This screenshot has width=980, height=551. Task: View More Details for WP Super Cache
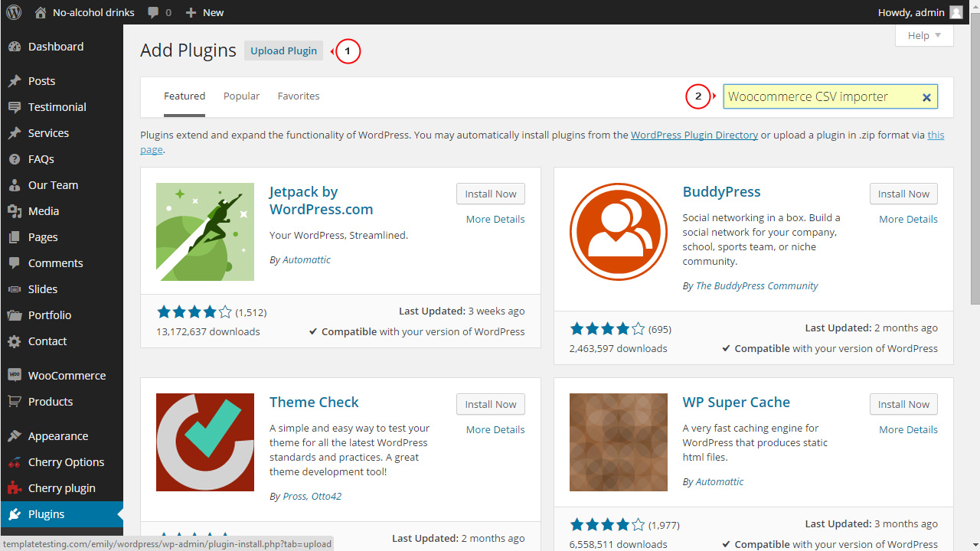point(908,429)
